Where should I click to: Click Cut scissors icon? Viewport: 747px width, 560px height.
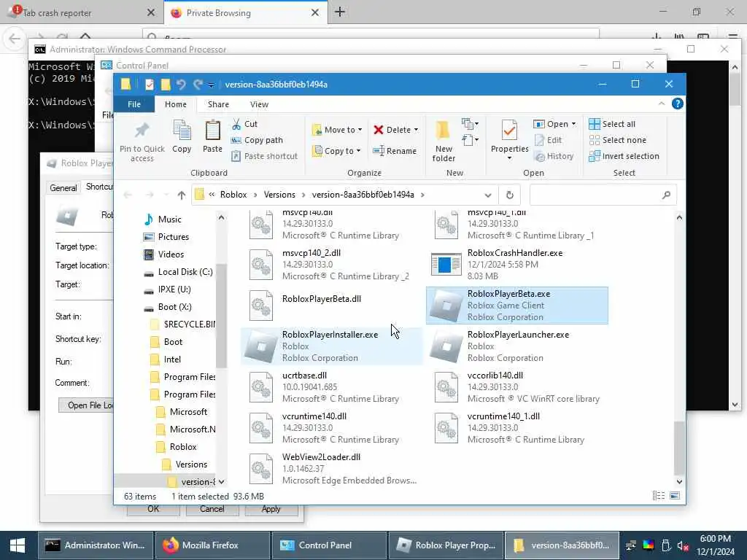pos(236,124)
